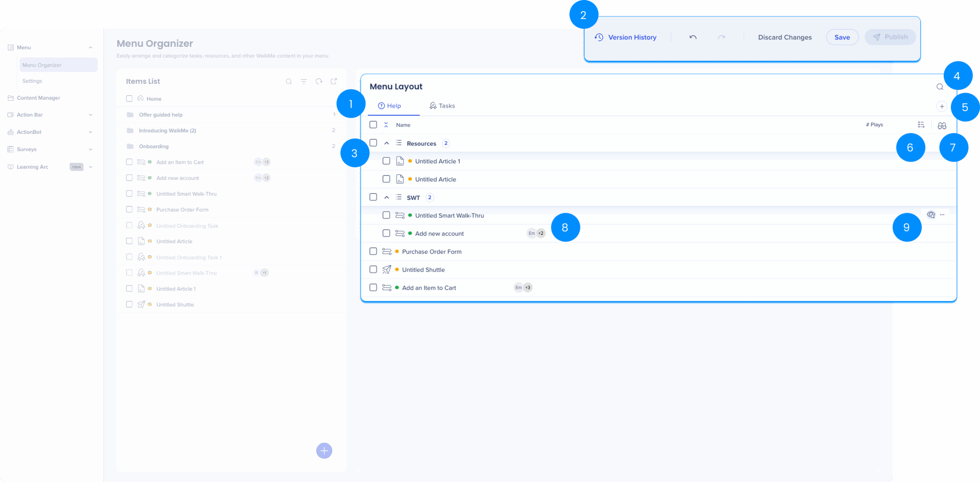Expand the Action Bar sidebar section

(91, 115)
